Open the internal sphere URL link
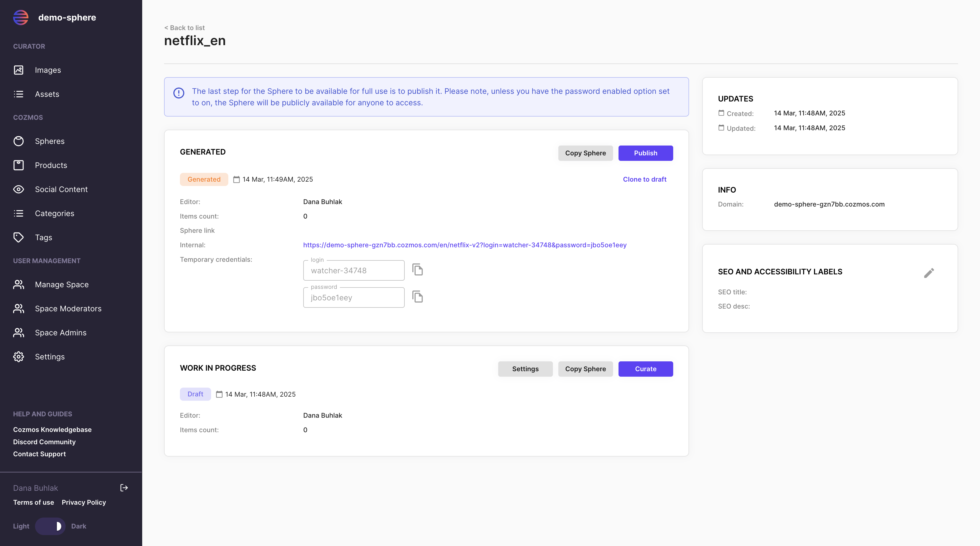Image resolution: width=980 pixels, height=546 pixels. [x=465, y=245]
